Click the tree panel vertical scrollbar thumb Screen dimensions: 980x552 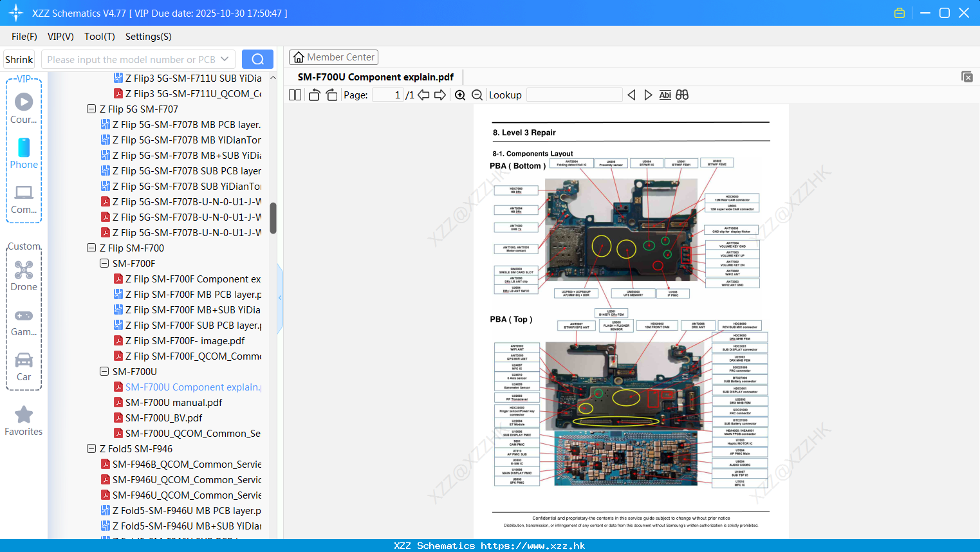273,218
